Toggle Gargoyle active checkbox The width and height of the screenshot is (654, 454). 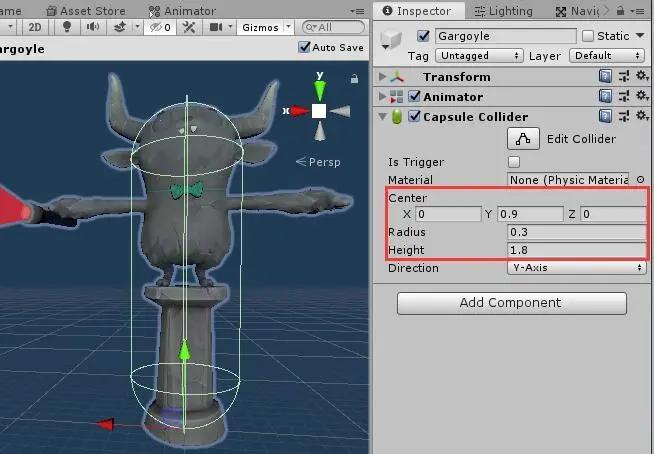(423, 36)
